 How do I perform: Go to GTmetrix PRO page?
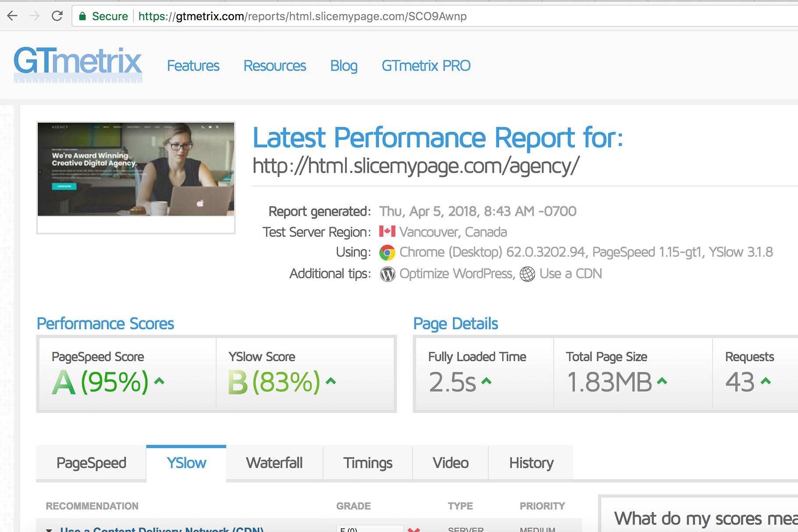(426, 66)
